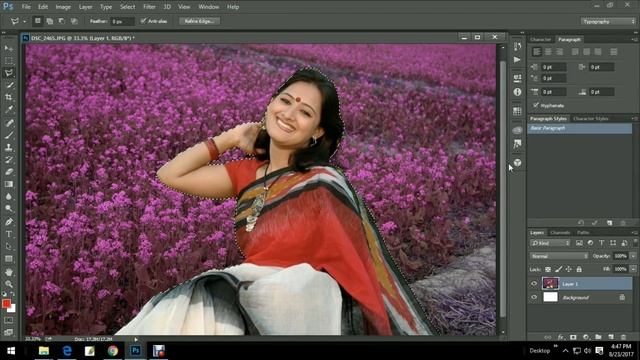Image resolution: width=640 pixels, height=360 pixels.
Task: Click the Layer 1 thumbnail
Action: [550, 284]
